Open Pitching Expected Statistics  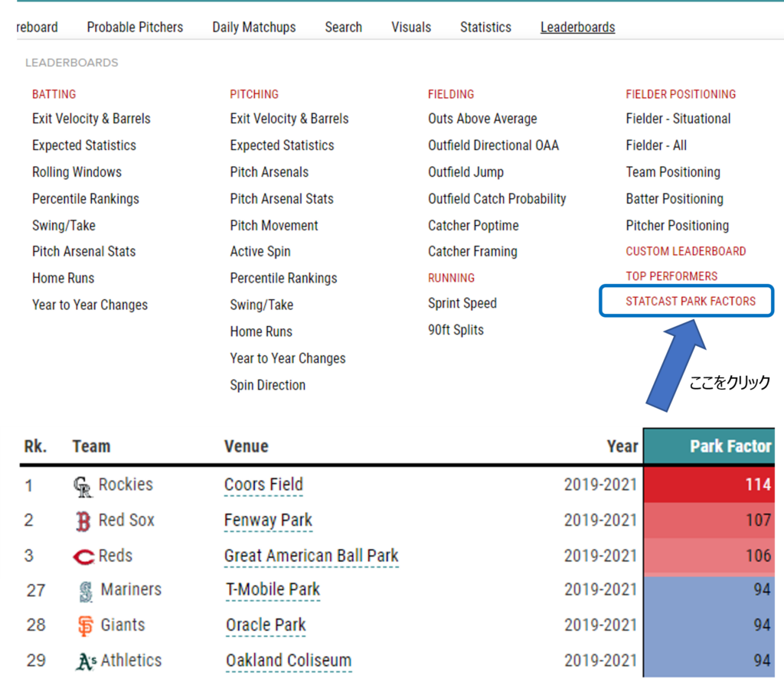(x=282, y=145)
